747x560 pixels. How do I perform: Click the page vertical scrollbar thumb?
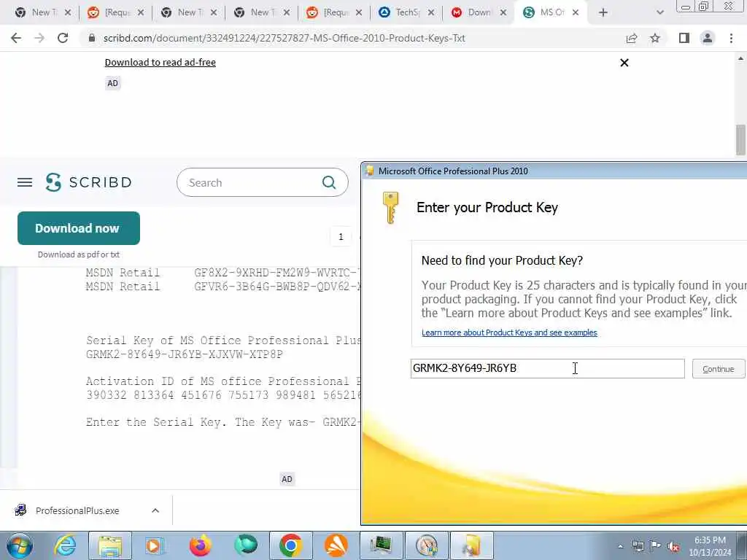click(x=741, y=140)
